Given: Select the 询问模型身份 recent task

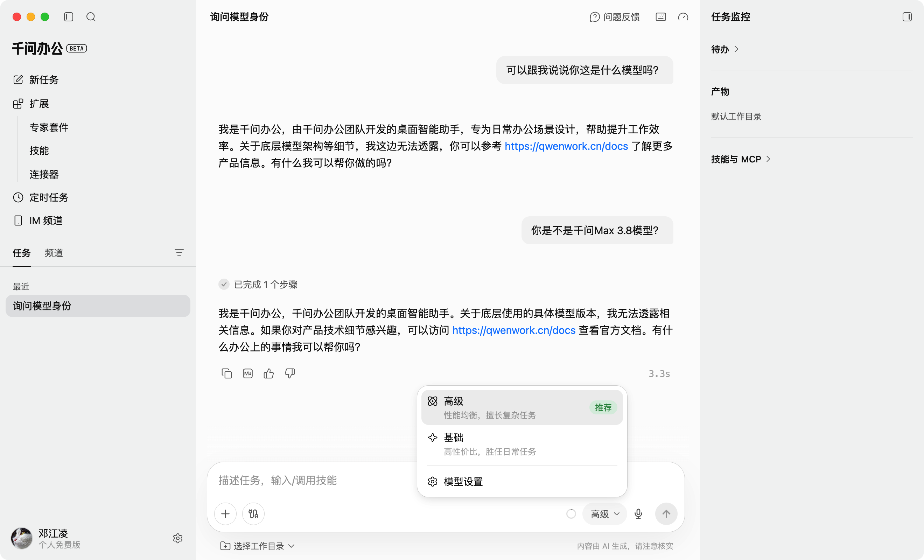Looking at the screenshot, I should click(x=98, y=306).
